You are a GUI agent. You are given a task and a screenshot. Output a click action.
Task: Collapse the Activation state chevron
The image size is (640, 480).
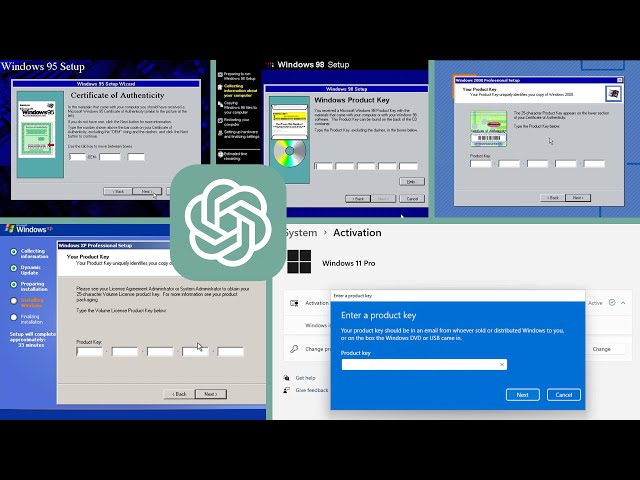[x=623, y=303]
